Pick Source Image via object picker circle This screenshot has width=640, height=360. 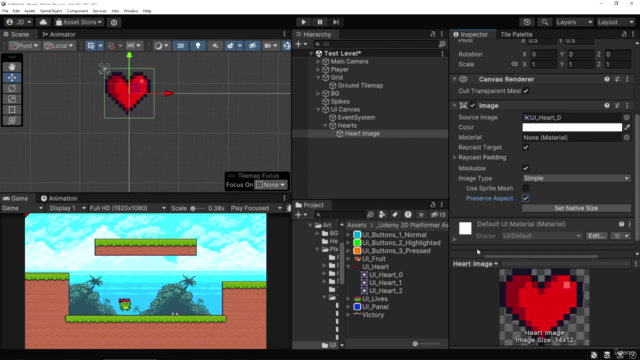click(x=627, y=118)
